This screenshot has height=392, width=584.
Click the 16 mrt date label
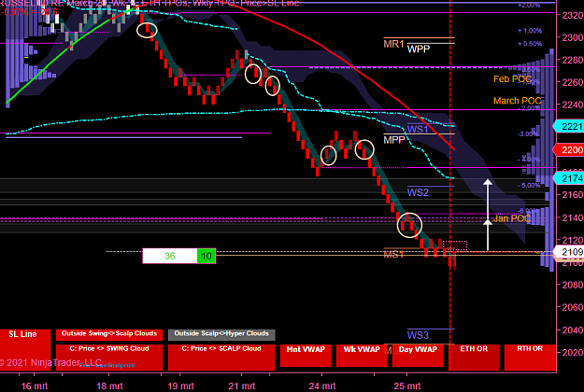pyautogui.click(x=34, y=385)
